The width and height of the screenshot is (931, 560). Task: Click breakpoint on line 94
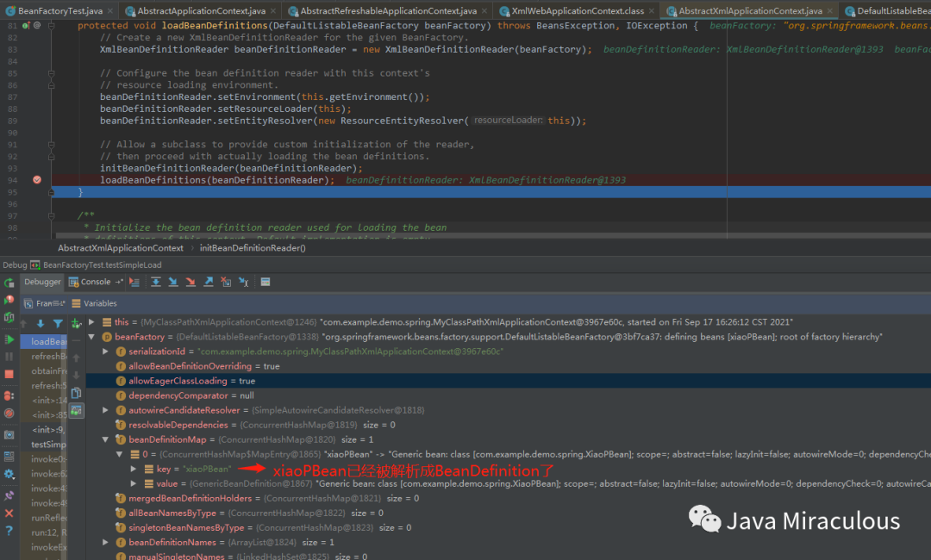coord(37,180)
